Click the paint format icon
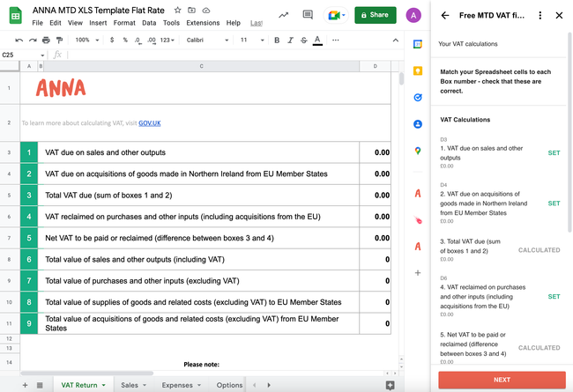Viewport: 573px width, 392px height. 59,40
